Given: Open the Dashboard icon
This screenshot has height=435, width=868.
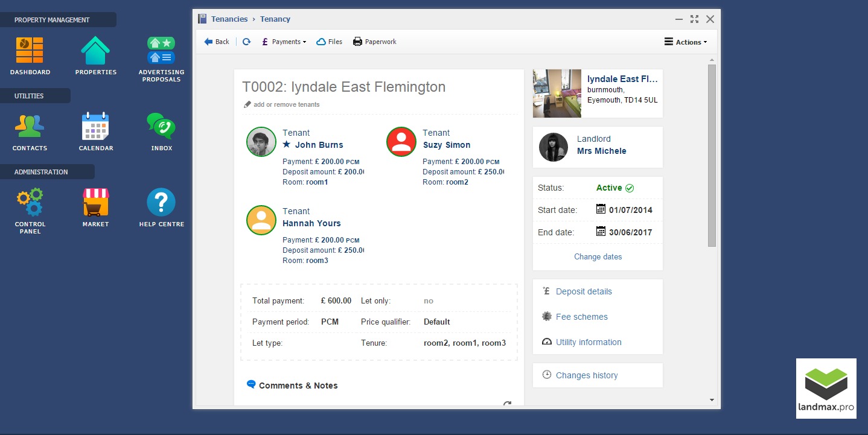Looking at the screenshot, I should point(30,51).
